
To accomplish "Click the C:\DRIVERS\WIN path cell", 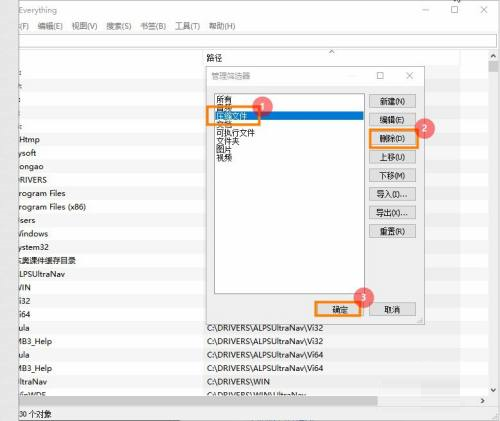I will (238, 382).
